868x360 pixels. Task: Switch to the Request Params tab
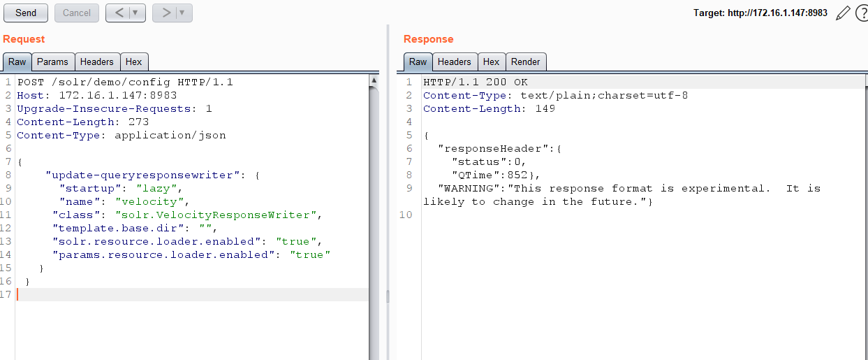(x=53, y=62)
